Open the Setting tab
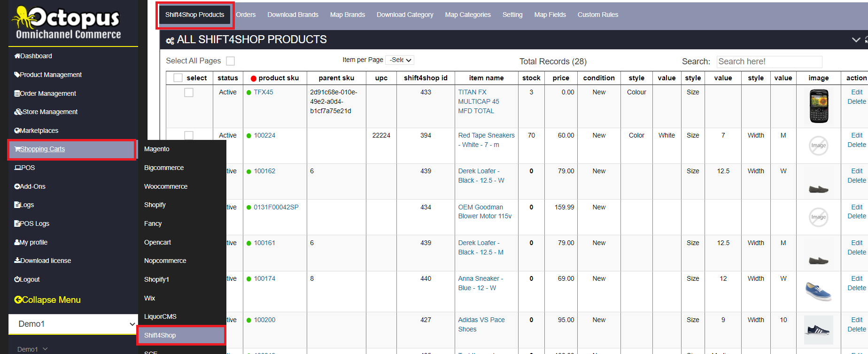Image resolution: width=868 pixels, height=354 pixels. pyautogui.click(x=512, y=15)
